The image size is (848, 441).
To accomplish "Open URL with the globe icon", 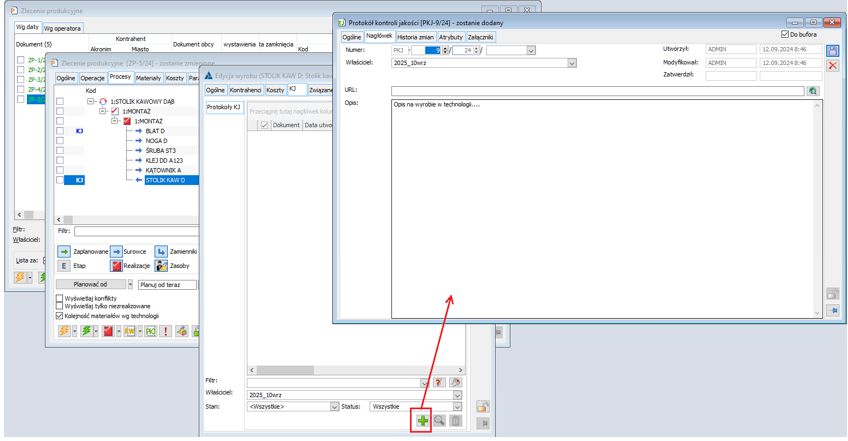I will pyautogui.click(x=813, y=91).
